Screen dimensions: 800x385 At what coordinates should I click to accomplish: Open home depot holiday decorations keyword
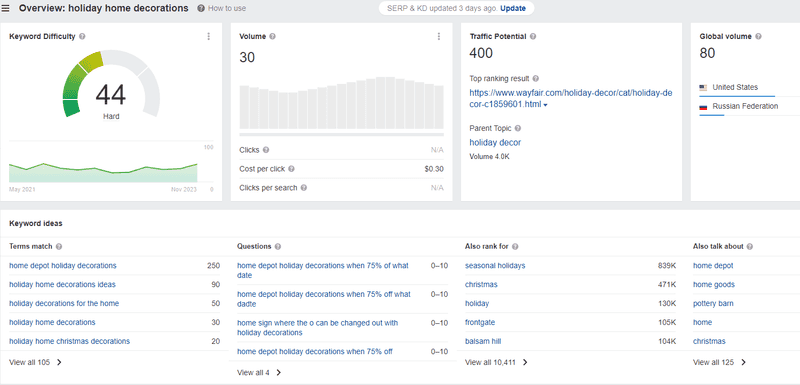tap(63, 266)
